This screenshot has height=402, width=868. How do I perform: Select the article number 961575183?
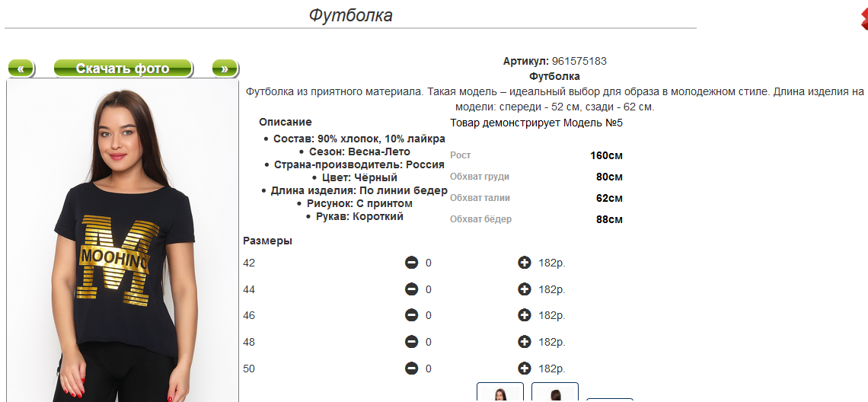(x=579, y=62)
